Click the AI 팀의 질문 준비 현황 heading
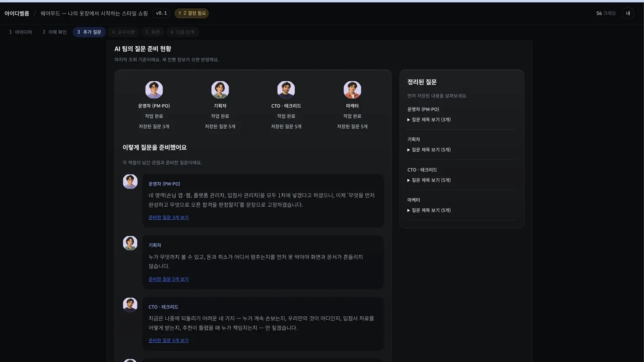 click(143, 49)
